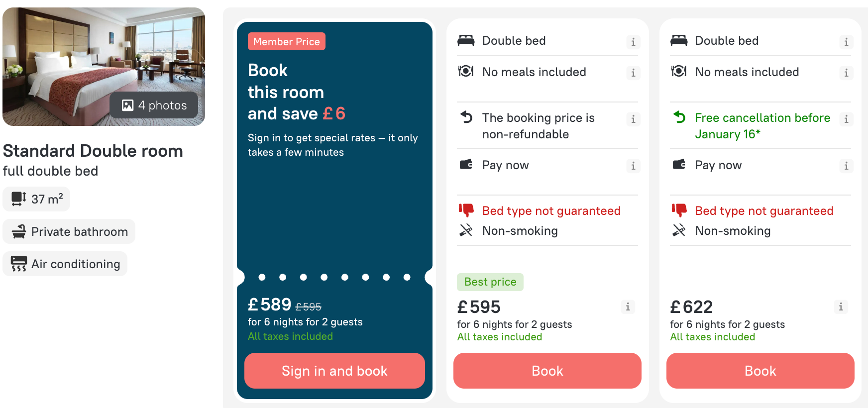The image size is (868, 408).
Task: Show Pay now info for £595 rate
Action: click(x=633, y=166)
